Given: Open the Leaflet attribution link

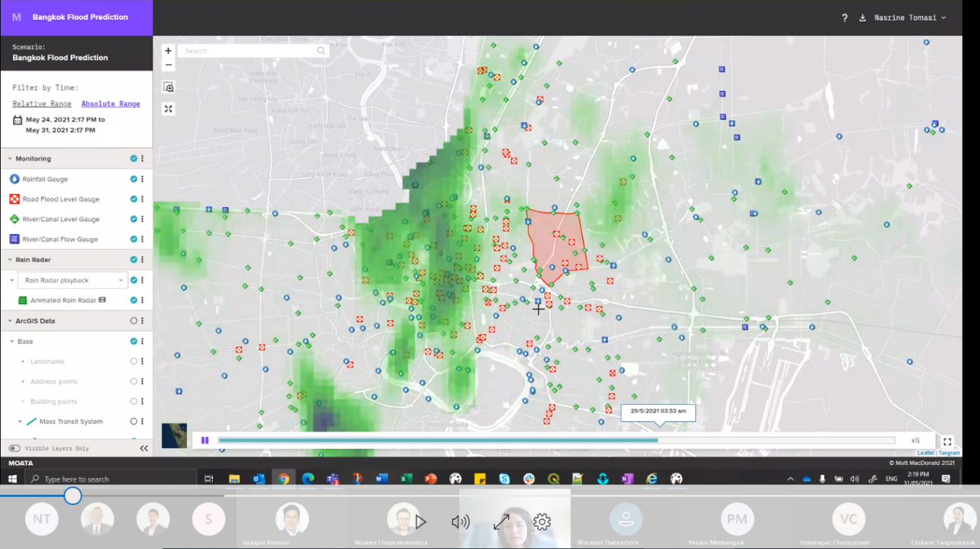Looking at the screenshot, I should tap(925, 453).
